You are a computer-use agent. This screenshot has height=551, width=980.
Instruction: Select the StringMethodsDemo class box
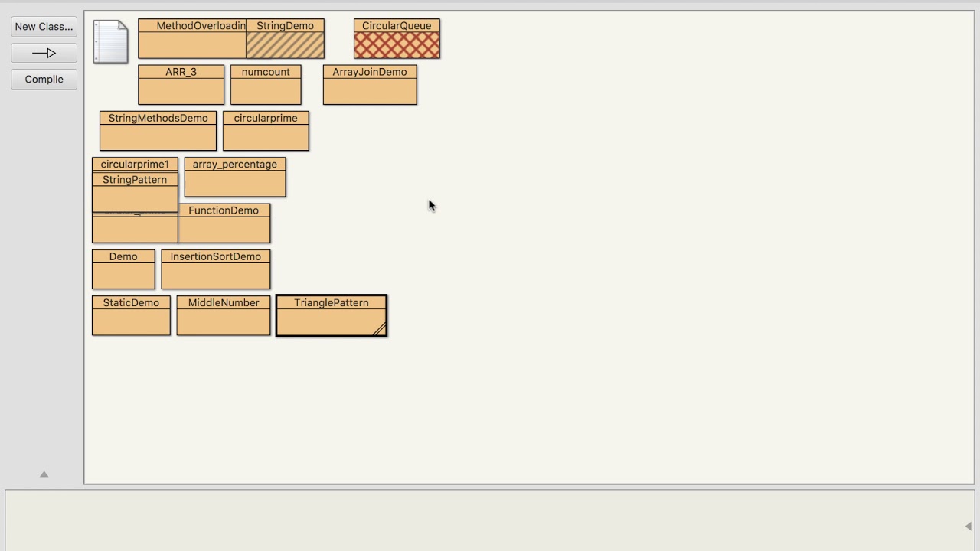click(158, 131)
